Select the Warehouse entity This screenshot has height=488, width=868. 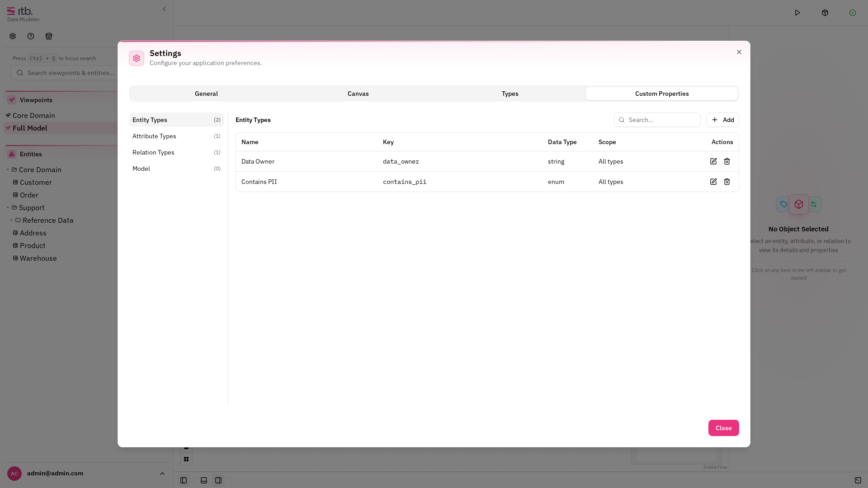pos(38,258)
